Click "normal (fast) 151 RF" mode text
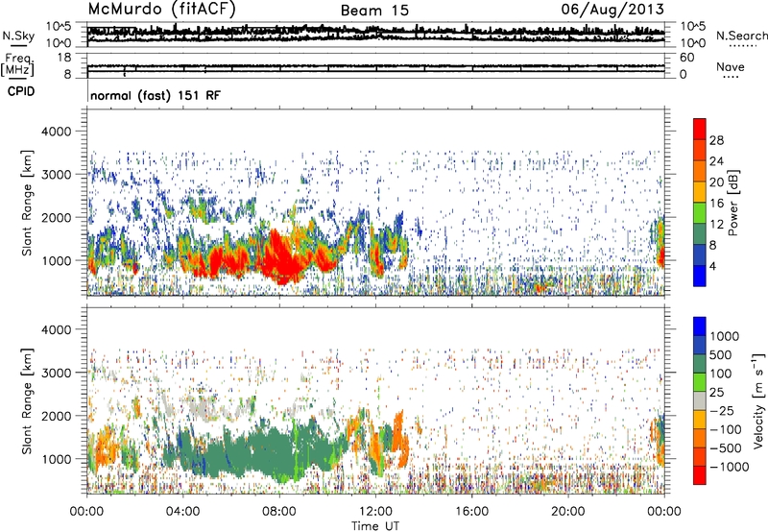 coord(156,95)
